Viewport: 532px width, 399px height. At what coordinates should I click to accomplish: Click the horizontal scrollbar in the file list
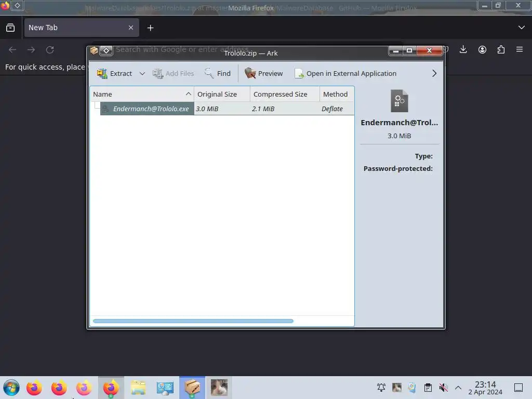[193, 321]
